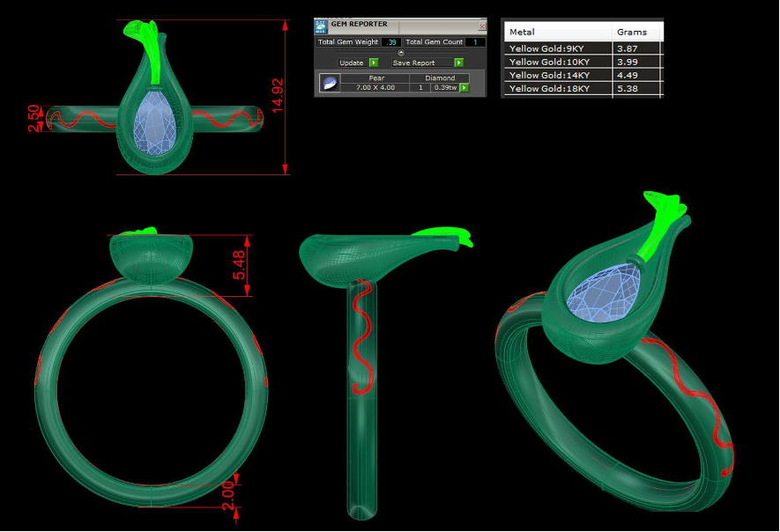The image size is (780, 532).
Task: Close the Gem Reporter panel
Action: pos(481,26)
